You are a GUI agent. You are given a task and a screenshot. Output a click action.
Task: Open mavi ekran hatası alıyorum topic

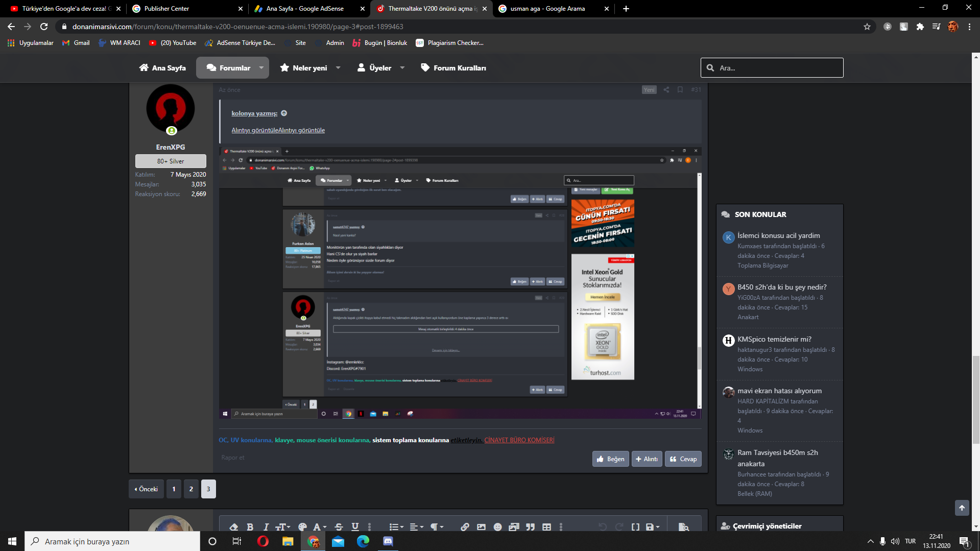coord(779,391)
